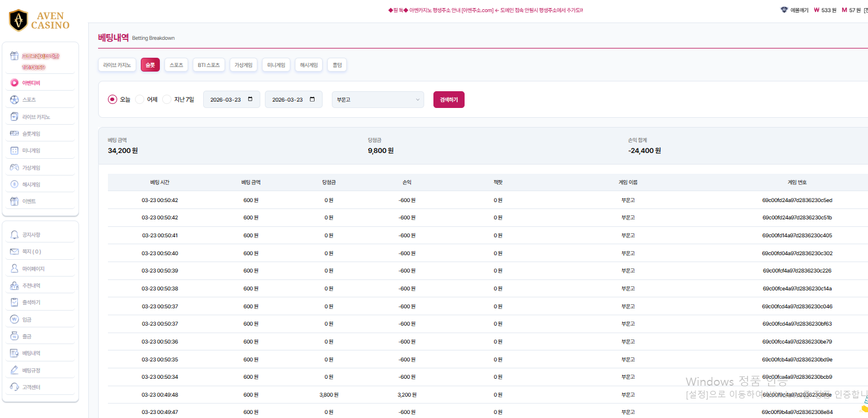868x418 pixels.
Task: Open the 이벤티비 play icon
Action: (x=14, y=83)
